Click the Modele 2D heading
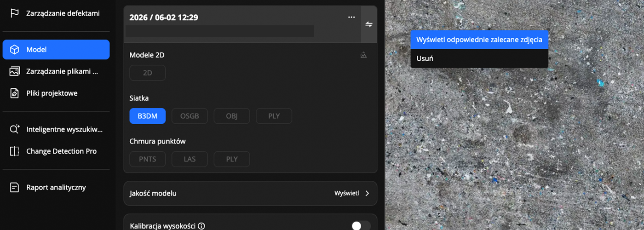 coord(147,55)
